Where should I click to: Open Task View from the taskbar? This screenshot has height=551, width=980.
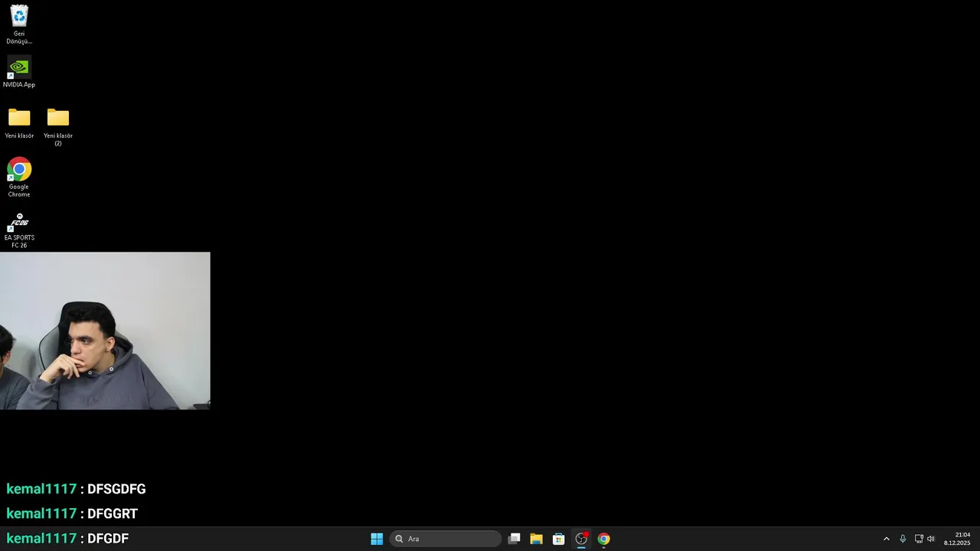click(514, 539)
